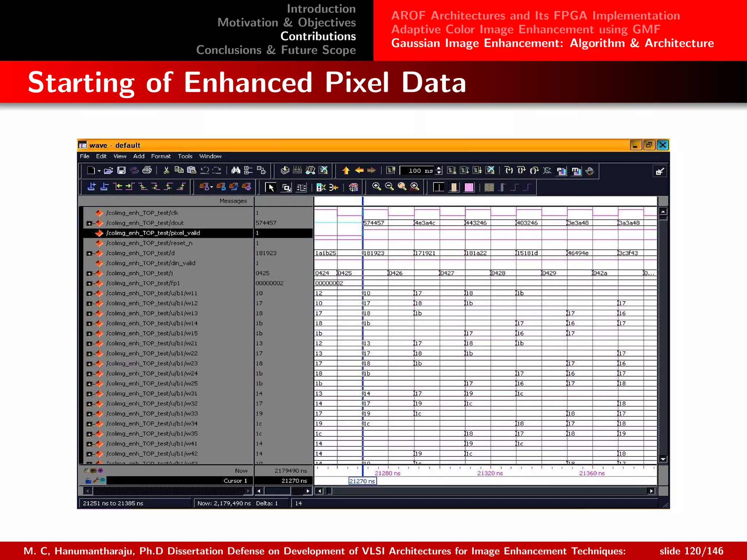Toggle the pink wide waveform display icon
The image size is (747, 560).
(469, 187)
